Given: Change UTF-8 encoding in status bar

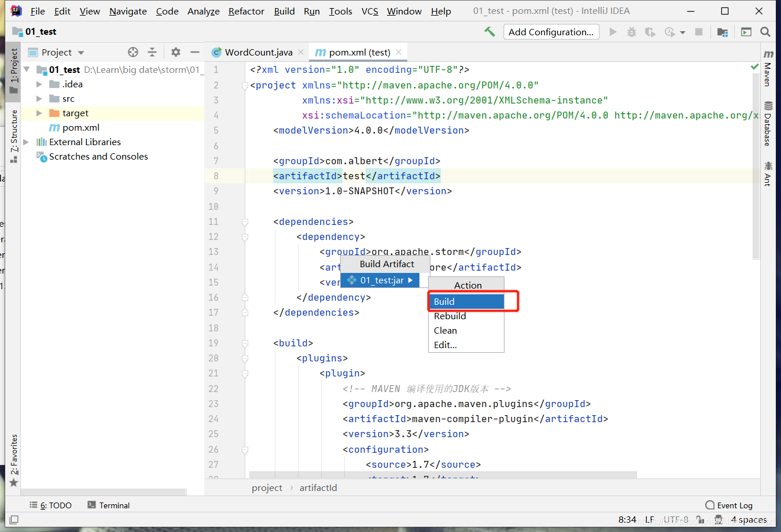Looking at the screenshot, I should pyautogui.click(x=676, y=520).
